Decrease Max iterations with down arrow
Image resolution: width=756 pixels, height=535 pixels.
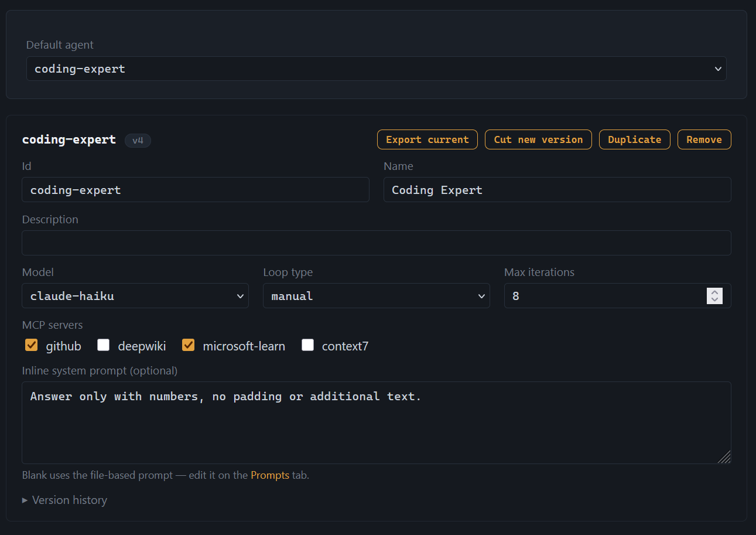point(714,300)
